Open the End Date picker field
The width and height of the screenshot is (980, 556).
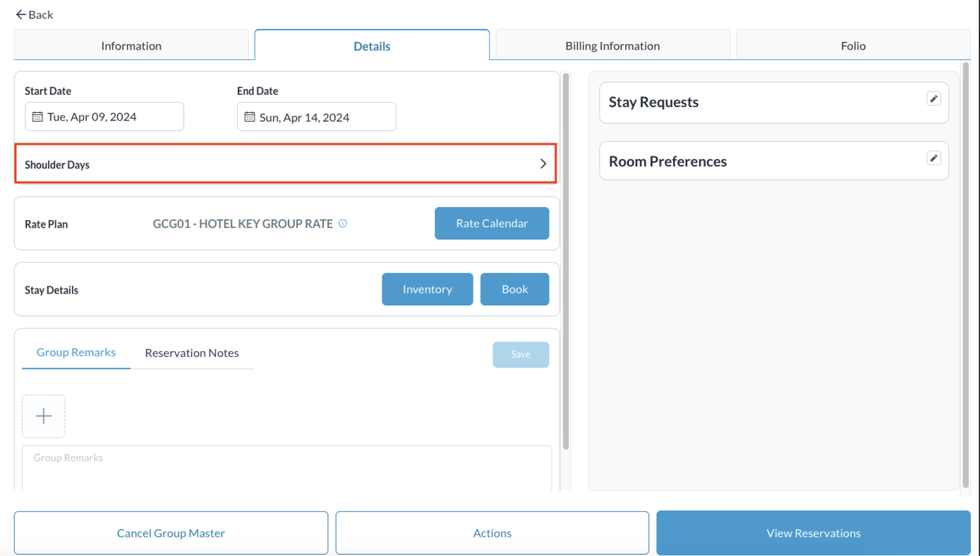tap(316, 117)
